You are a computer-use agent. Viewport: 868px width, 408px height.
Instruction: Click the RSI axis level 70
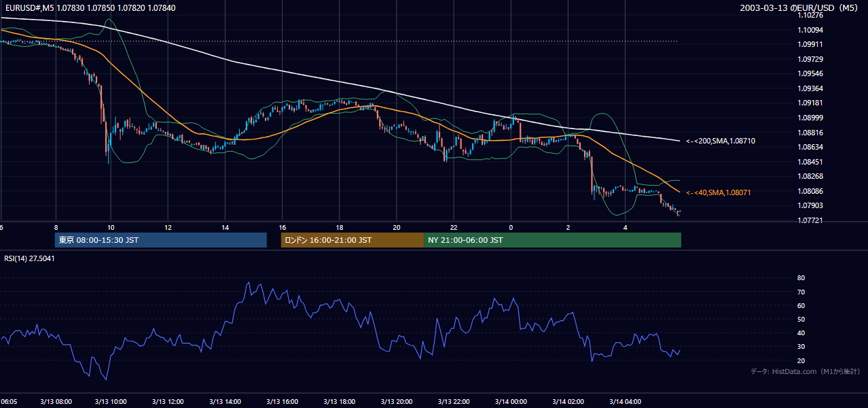point(801,292)
